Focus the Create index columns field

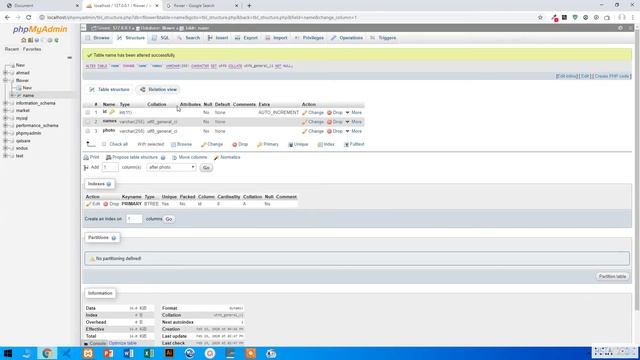134,219
